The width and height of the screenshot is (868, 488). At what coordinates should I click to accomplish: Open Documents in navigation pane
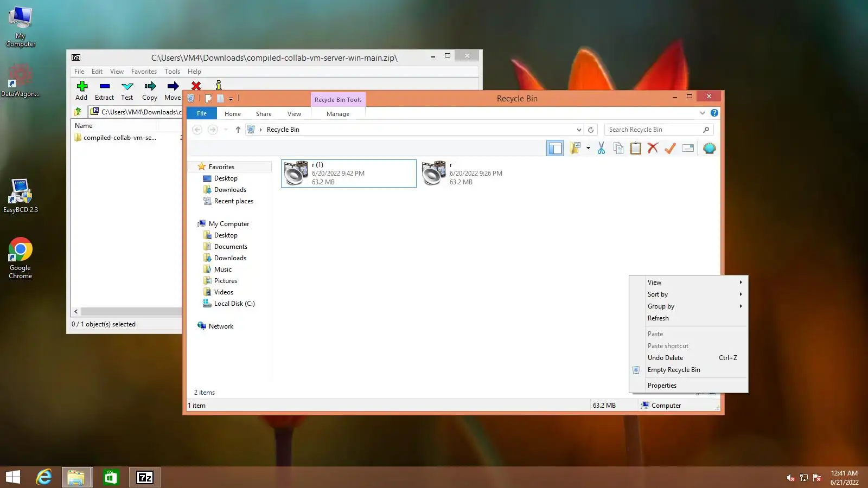[231, 247]
